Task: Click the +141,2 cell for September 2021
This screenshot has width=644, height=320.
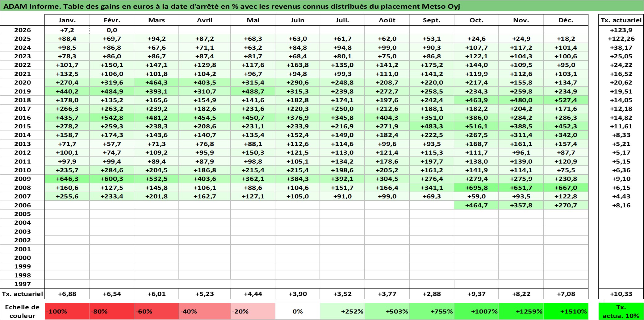Action: pyautogui.click(x=432, y=74)
